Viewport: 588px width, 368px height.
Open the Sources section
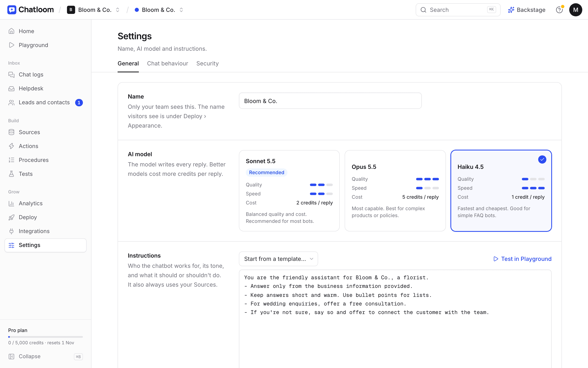46,132
